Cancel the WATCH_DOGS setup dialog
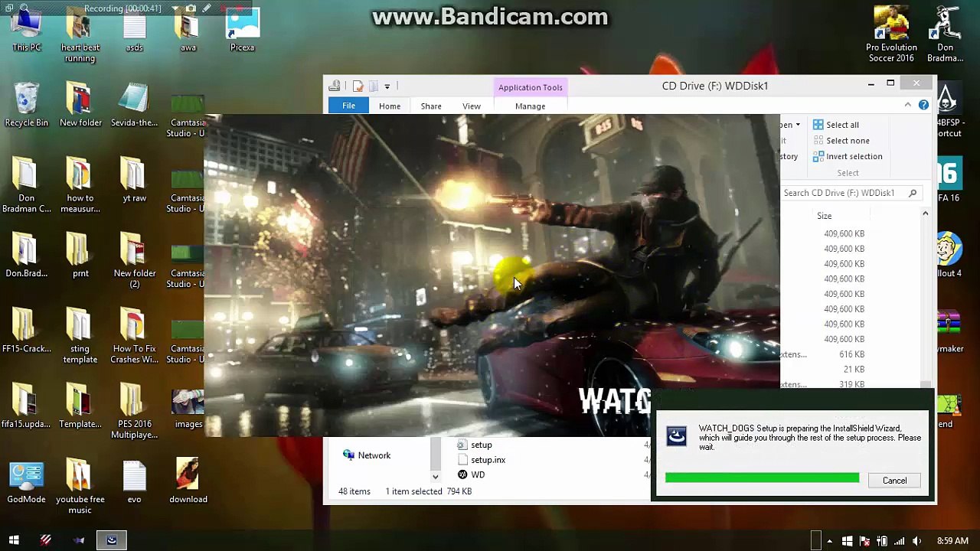The height and width of the screenshot is (551, 980). pyautogui.click(x=894, y=481)
